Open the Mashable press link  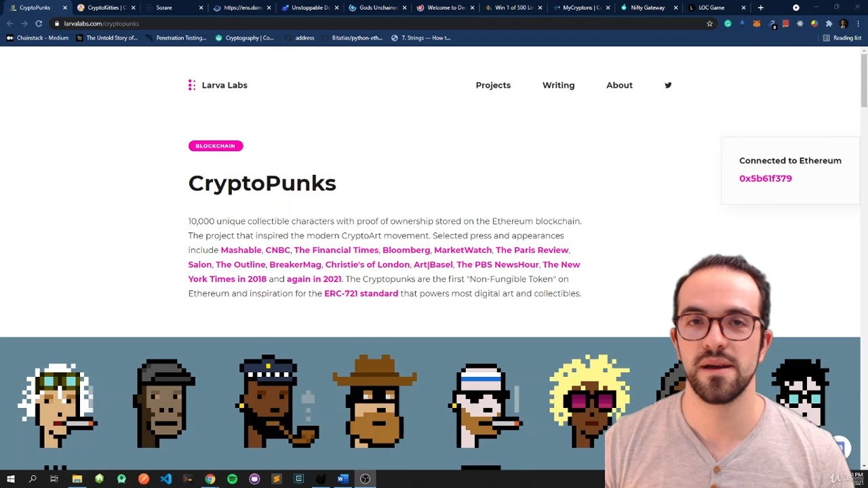(241, 250)
